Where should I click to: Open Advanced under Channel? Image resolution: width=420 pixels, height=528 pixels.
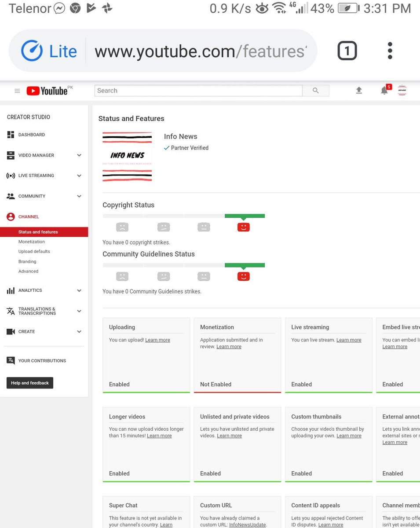(28, 271)
